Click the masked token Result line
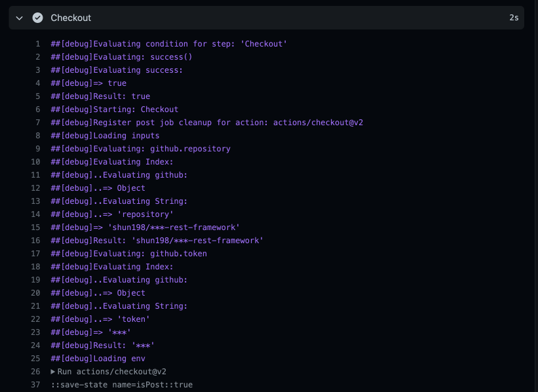538x392 pixels. coord(102,345)
